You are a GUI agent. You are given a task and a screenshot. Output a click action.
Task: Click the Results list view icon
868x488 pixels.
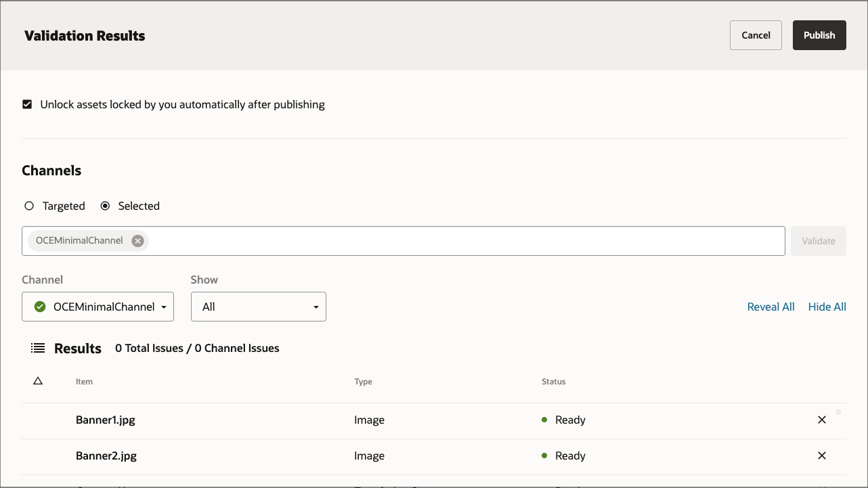pos(37,348)
